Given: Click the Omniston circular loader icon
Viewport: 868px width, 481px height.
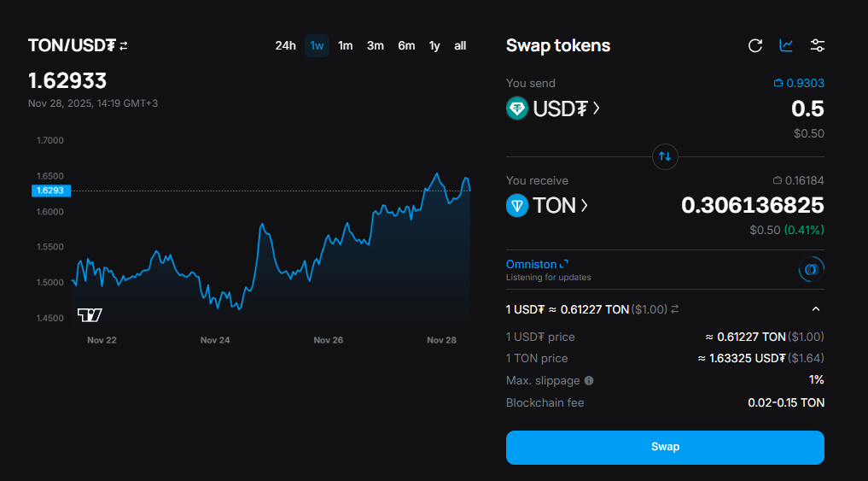Looking at the screenshot, I should point(810,270).
